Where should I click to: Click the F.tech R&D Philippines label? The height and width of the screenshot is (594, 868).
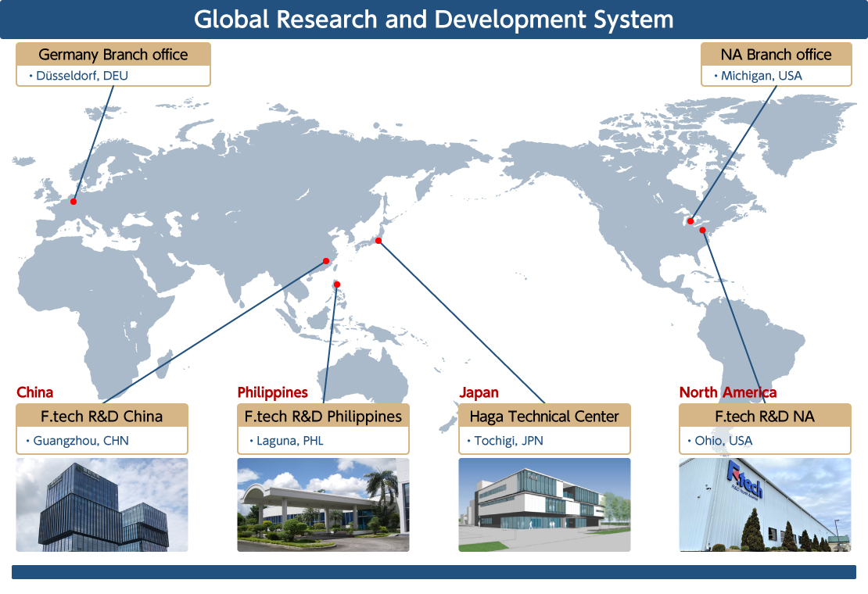[x=323, y=416]
